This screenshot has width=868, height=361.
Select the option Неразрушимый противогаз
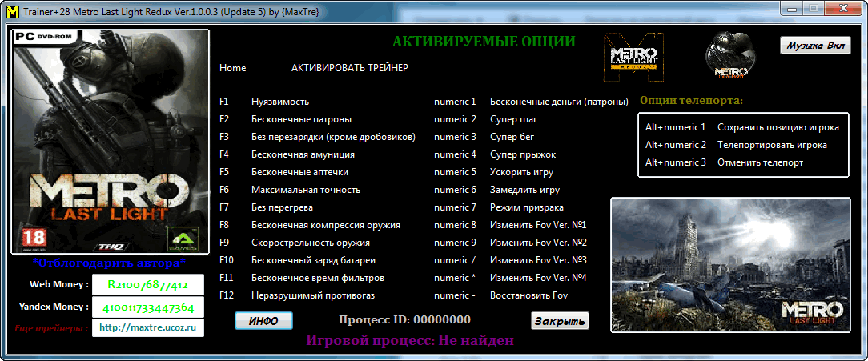point(313,295)
